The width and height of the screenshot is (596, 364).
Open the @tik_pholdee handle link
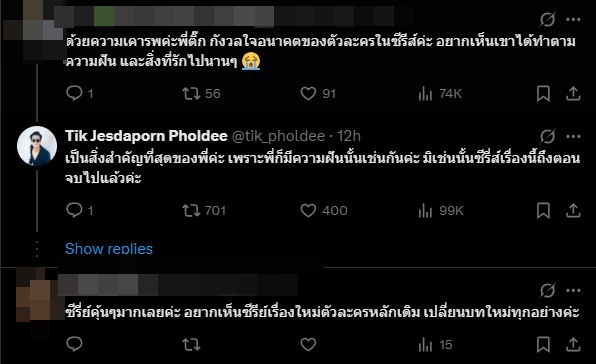point(278,136)
